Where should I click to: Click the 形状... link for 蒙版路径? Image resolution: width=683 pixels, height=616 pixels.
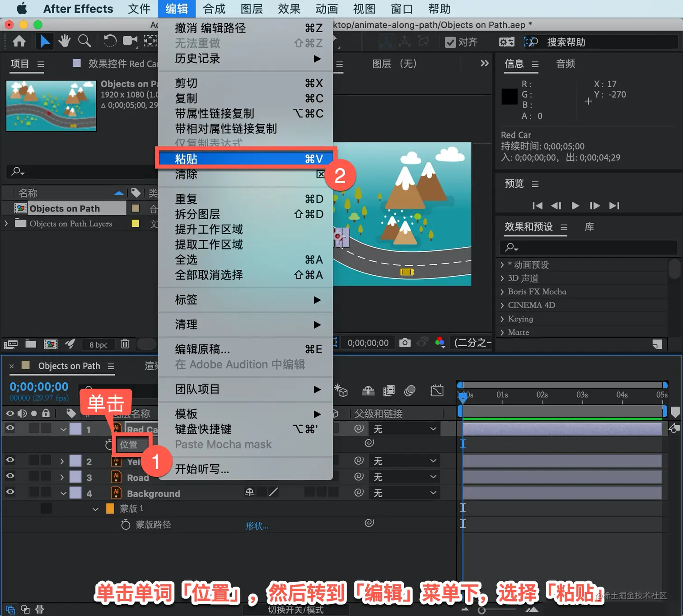257,526
